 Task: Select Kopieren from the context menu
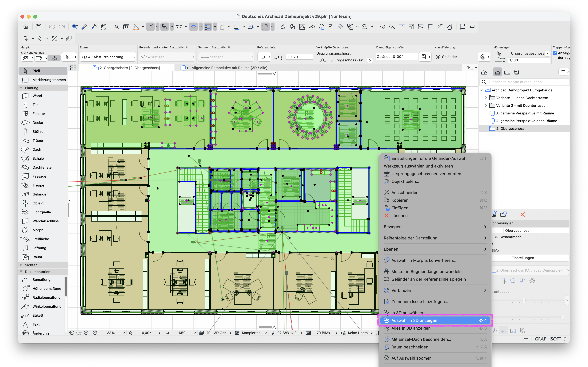pos(435,200)
